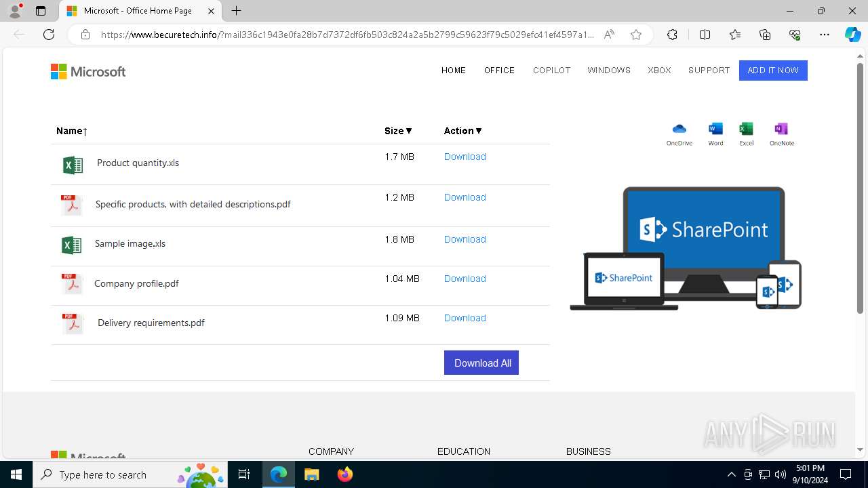Open browser Extensions icon
The height and width of the screenshot is (488, 868).
672,35
